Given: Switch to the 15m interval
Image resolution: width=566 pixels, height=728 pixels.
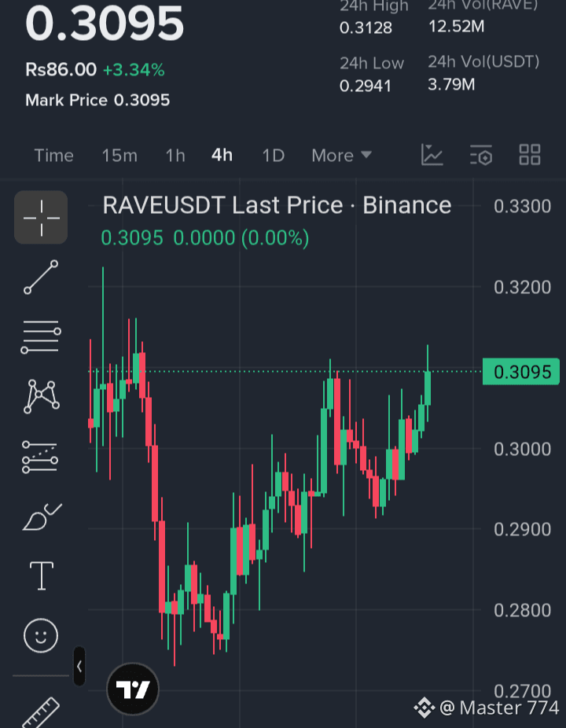Looking at the screenshot, I should point(119,156).
